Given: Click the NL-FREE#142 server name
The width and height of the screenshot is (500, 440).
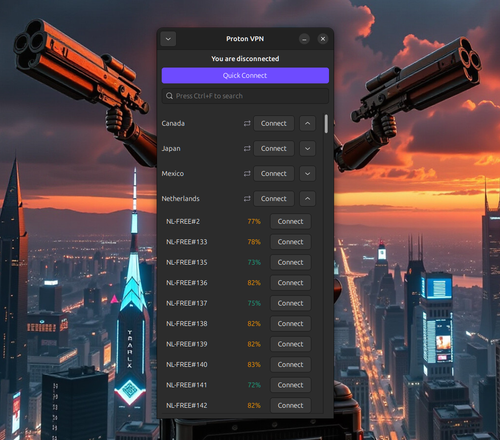Looking at the screenshot, I should coord(187,406).
